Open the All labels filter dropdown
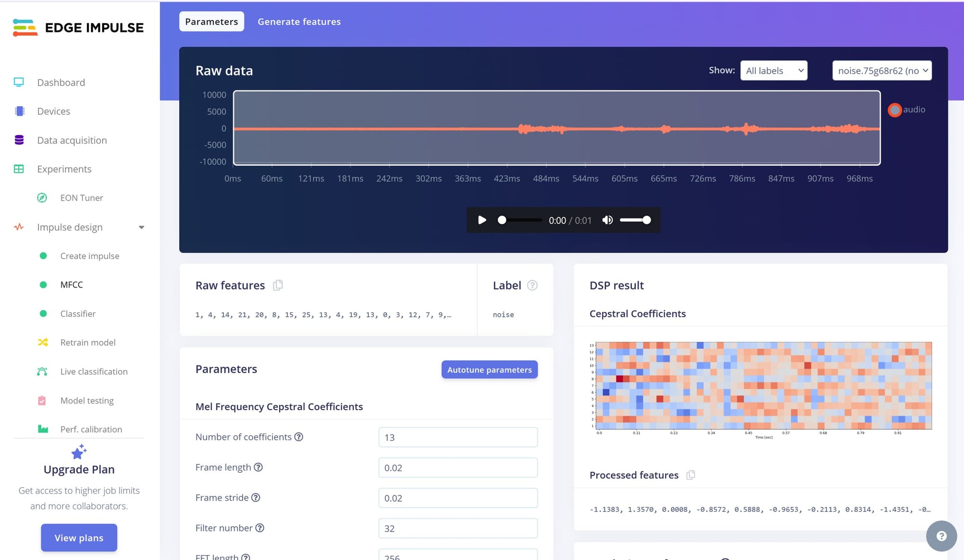The image size is (964, 560). (774, 70)
